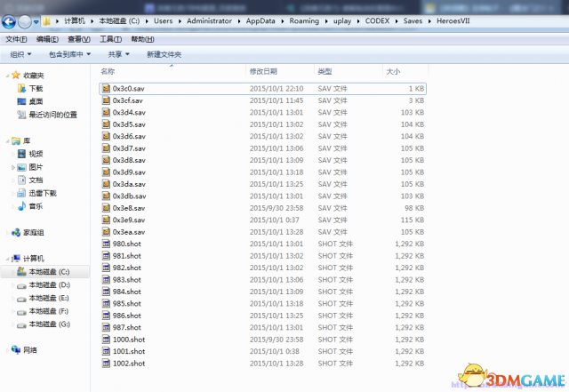Open the 帮助(H) menu
Image resolution: width=569 pixels, height=392 pixels.
click(142, 39)
